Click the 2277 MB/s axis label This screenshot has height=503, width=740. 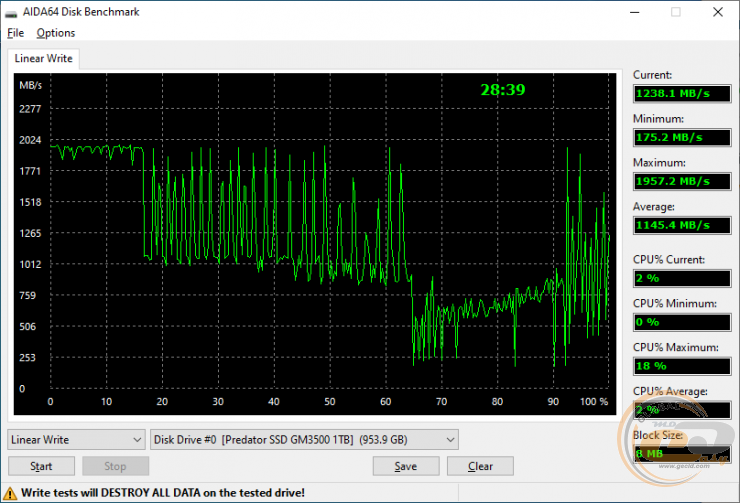[x=30, y=109]
